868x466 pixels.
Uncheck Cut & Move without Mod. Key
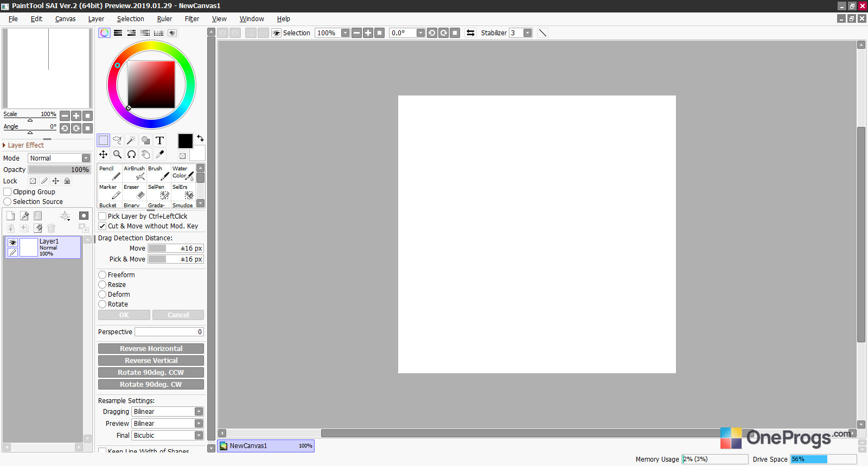(102, 226)
